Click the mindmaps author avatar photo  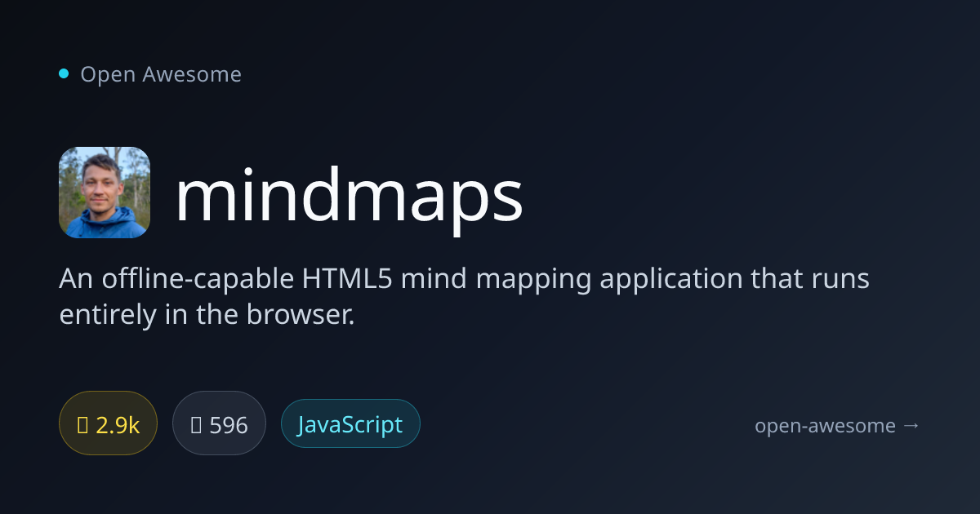pyautogui.click(x=105, y=193)
